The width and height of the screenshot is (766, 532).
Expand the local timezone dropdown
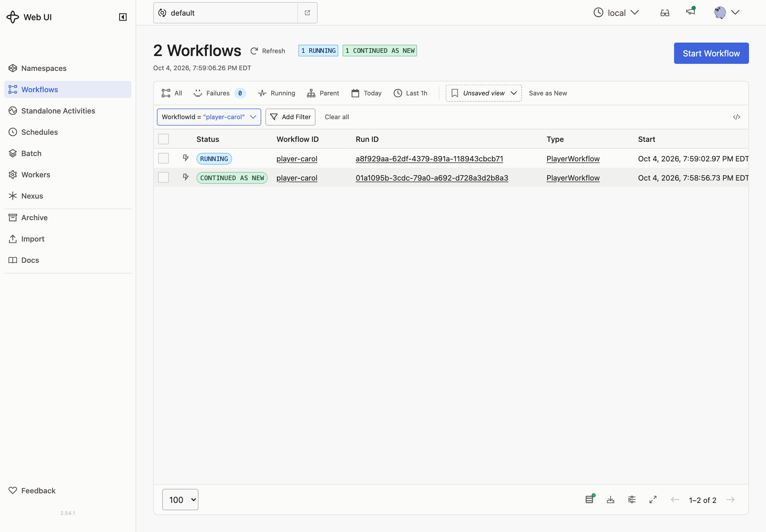pos(616,13)
